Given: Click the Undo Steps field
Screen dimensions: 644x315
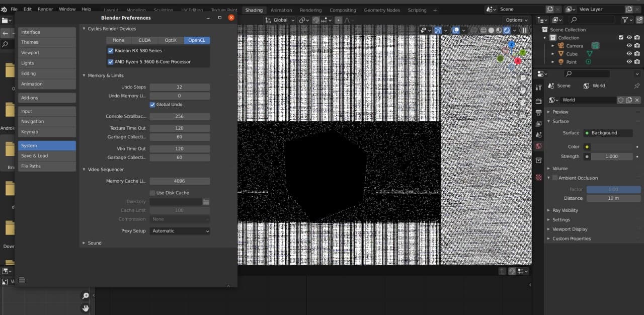Looking at the screenshot, I should (180, 87).
